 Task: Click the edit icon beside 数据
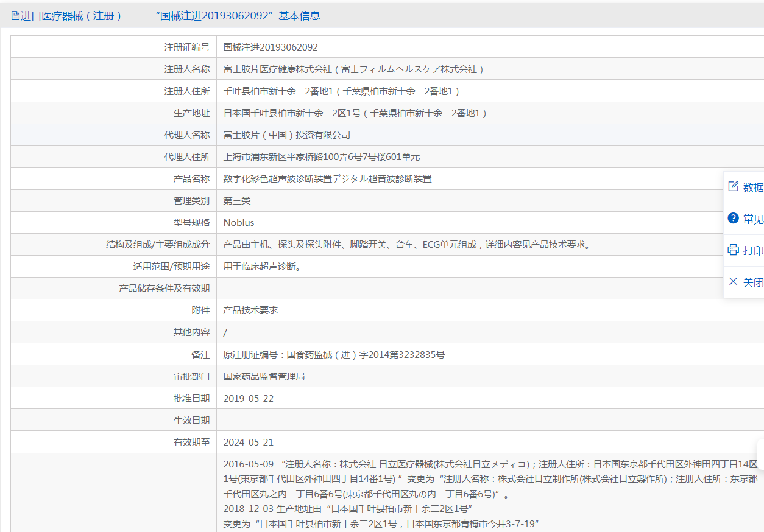point(734,187)
